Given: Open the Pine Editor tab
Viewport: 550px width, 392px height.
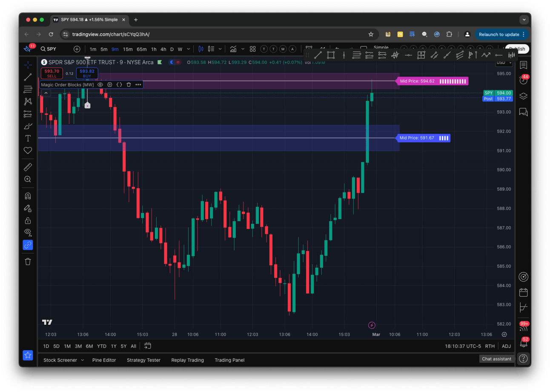Looking at the screenshot, I should [104, 360].
